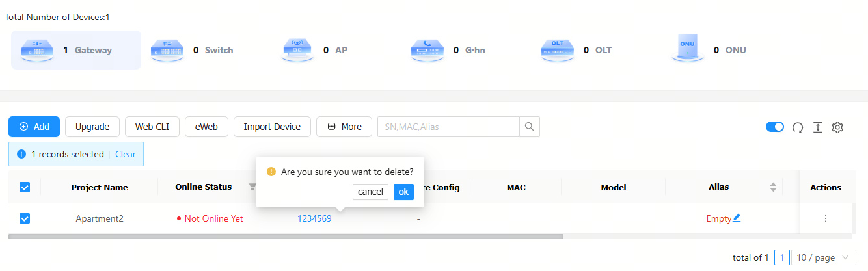868x271 pixels.
Task: Open the table column settings gear
Action: pos(838,127)
